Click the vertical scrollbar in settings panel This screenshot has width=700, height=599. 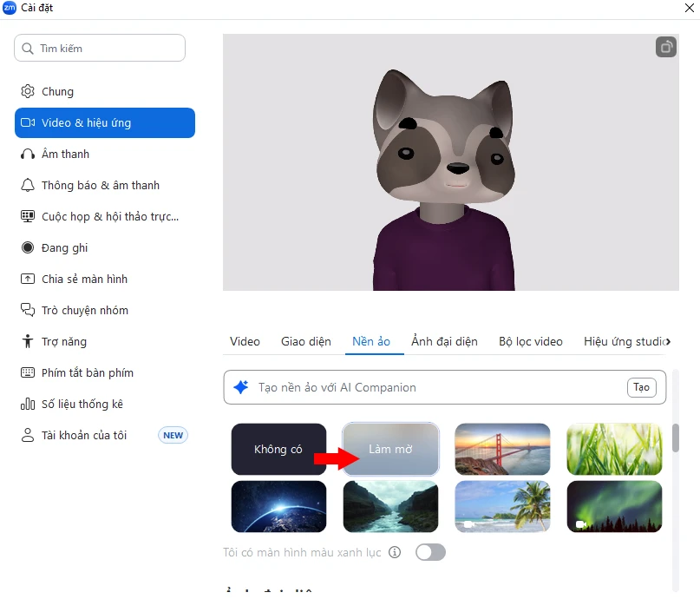pyautogui.click(x=676, y=438)
